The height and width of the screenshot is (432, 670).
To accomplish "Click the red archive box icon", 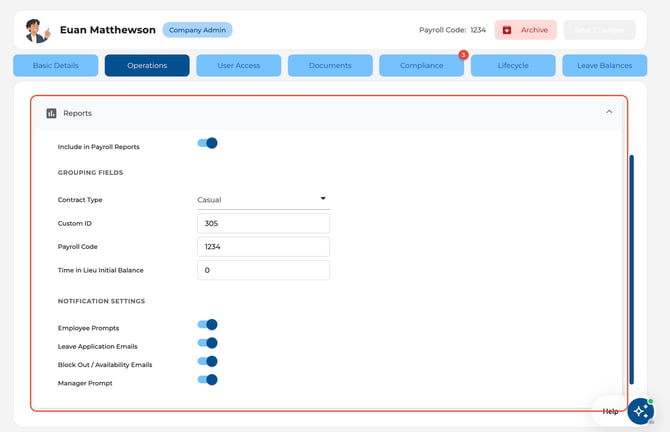I will tap(507, 30).
